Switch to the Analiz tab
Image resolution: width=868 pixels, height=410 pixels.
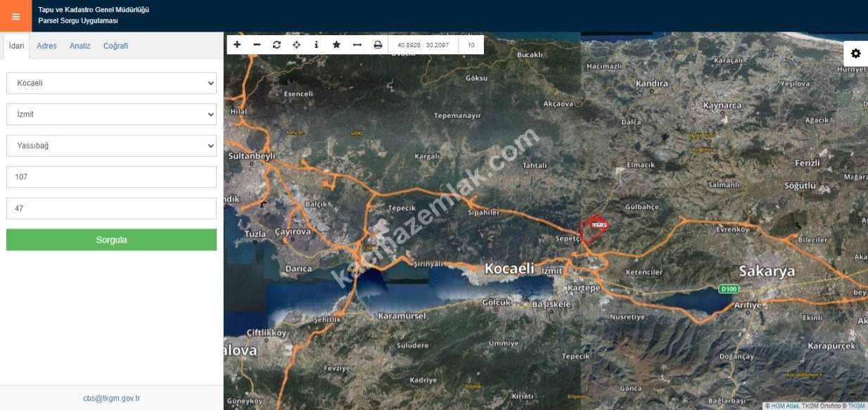79,46
